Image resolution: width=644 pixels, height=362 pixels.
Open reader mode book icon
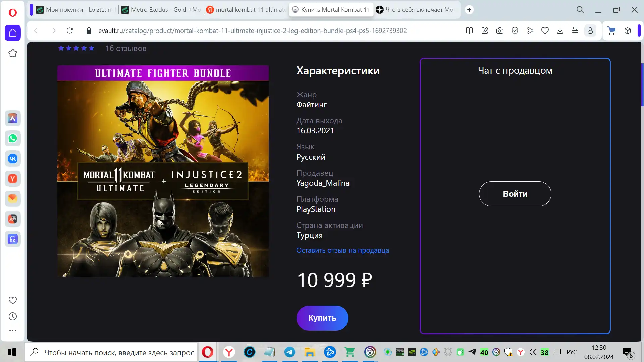pyautogui.click(x=469, y=31)
